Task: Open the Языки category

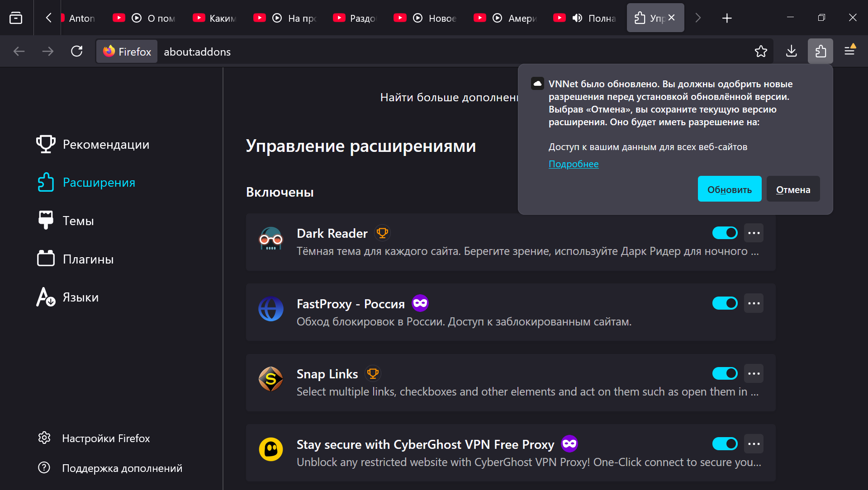Action: click(68, 297)
